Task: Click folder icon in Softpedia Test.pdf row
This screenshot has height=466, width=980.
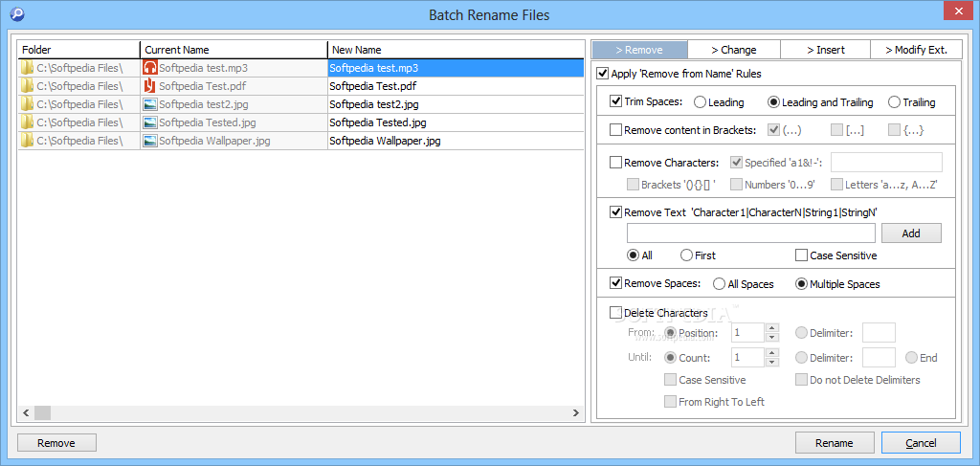Action: coord(27,86)
